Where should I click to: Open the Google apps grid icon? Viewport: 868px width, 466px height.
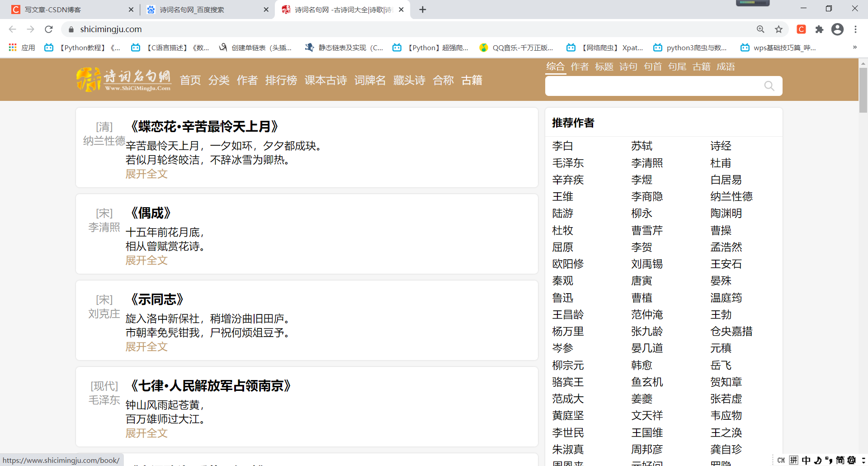[12, 47]
